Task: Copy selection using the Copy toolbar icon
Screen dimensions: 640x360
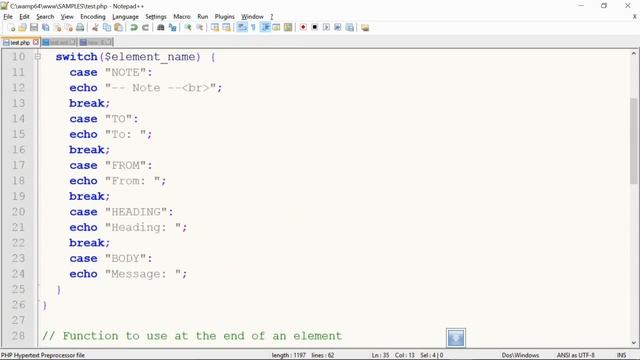Action: [x=107, y=27]
